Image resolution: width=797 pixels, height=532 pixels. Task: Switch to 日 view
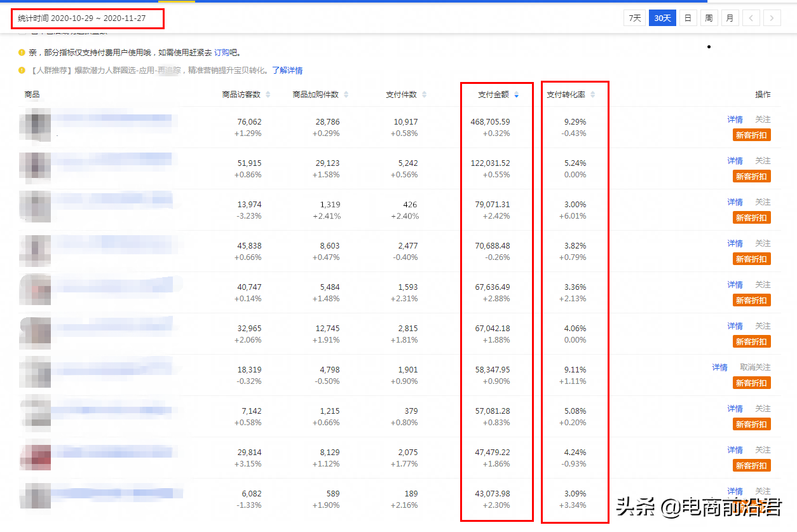[x=688, y=18]
